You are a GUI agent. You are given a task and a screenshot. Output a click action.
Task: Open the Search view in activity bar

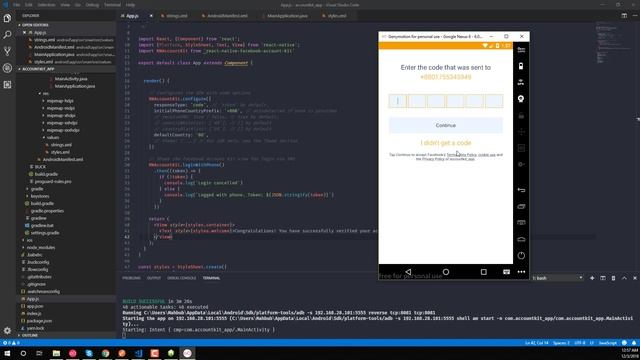(x=7, y=35)
